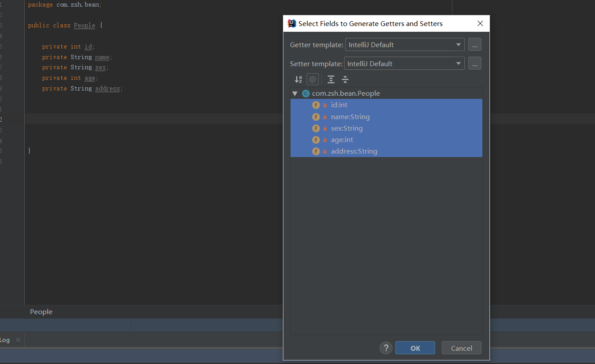Click the People class name in code
This screenshot has width=595, height=364.
click(x=84, y=25)
